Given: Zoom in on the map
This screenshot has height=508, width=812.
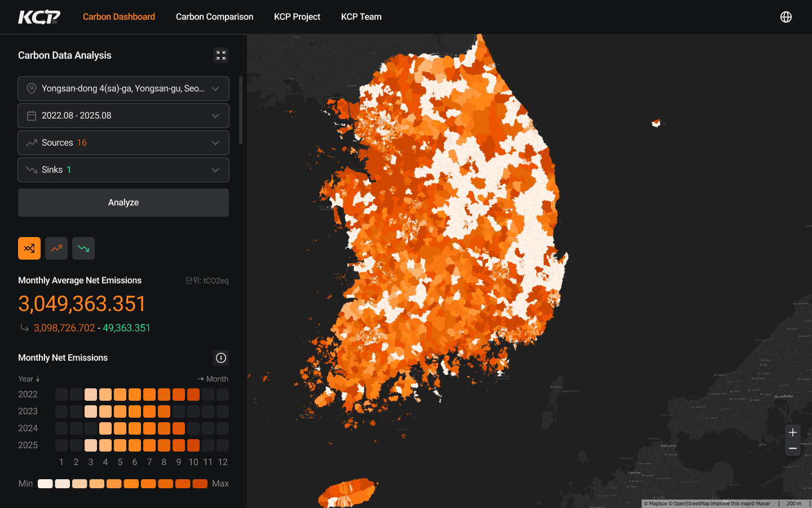Looking at the screenshot, I should [793, 432].
